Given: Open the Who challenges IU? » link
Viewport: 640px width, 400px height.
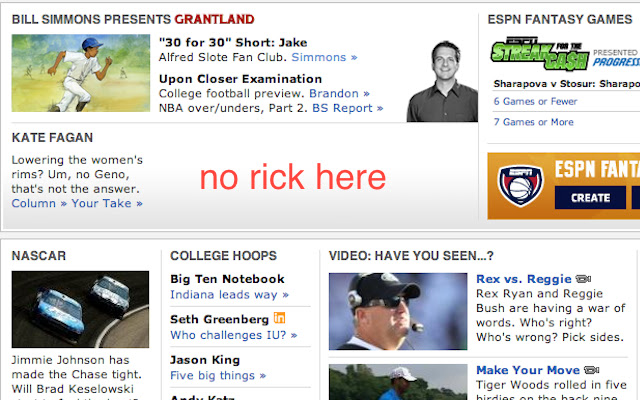Looking at the screenshot, I should tap(234, 335).
